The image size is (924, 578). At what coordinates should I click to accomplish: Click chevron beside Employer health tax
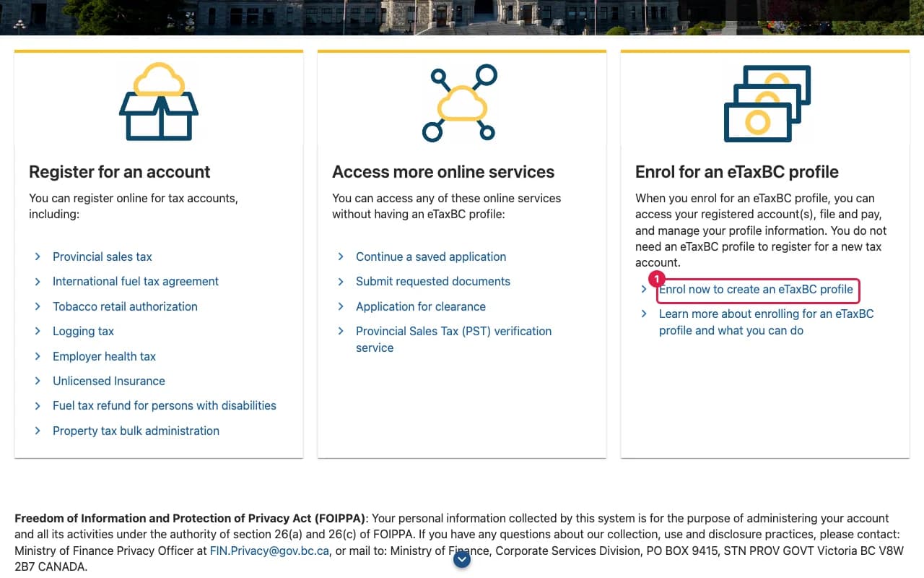(38, 356)
